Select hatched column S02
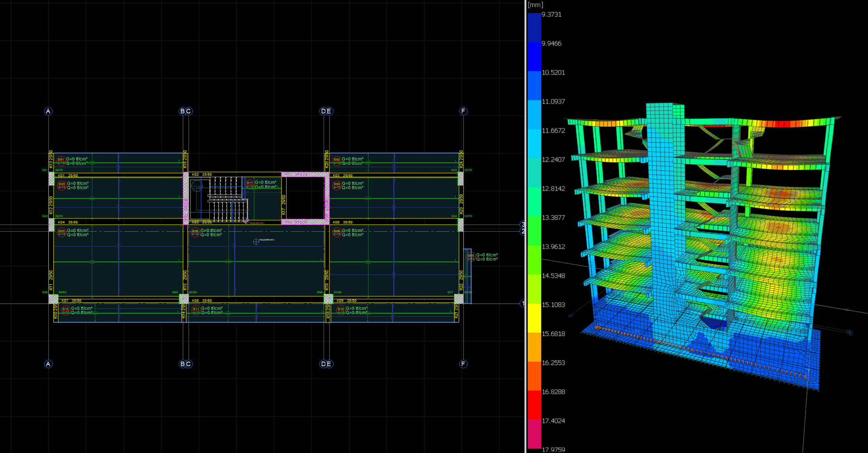Viewport: 868px width, 453px height. [460, 179]
